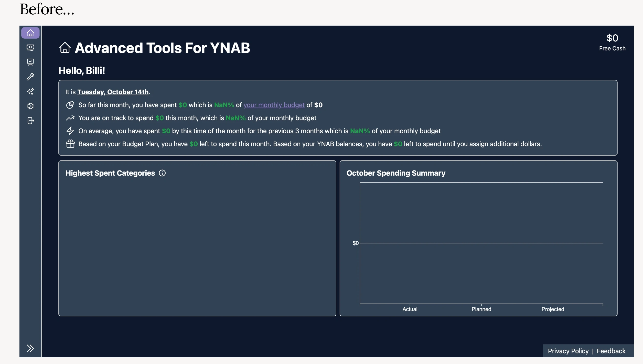Click the Projected label on spending chart

[x=553, y=309]
